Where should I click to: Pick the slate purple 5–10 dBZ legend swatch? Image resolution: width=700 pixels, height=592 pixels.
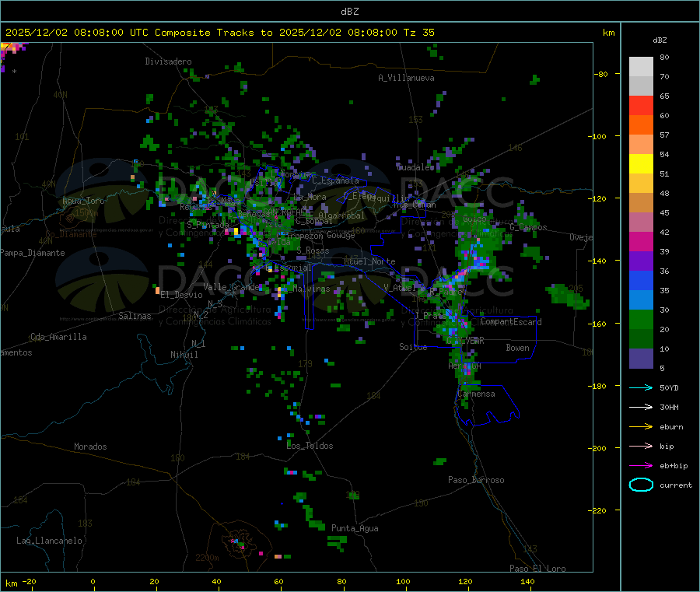pyautogui.click(x=641, y=359)
